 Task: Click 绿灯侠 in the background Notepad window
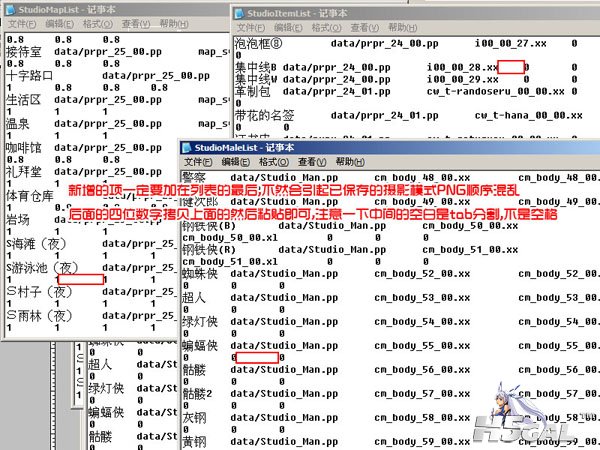[x=106, y=388]
